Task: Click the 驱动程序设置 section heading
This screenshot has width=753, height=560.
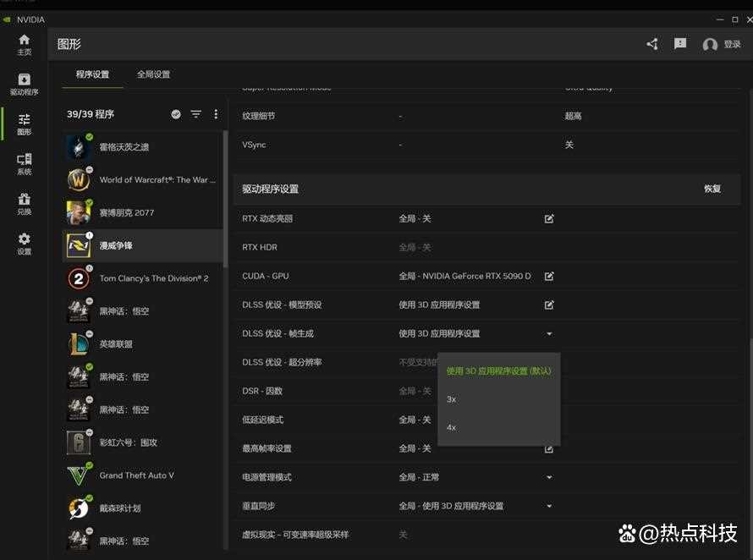Action: [270, 189]
